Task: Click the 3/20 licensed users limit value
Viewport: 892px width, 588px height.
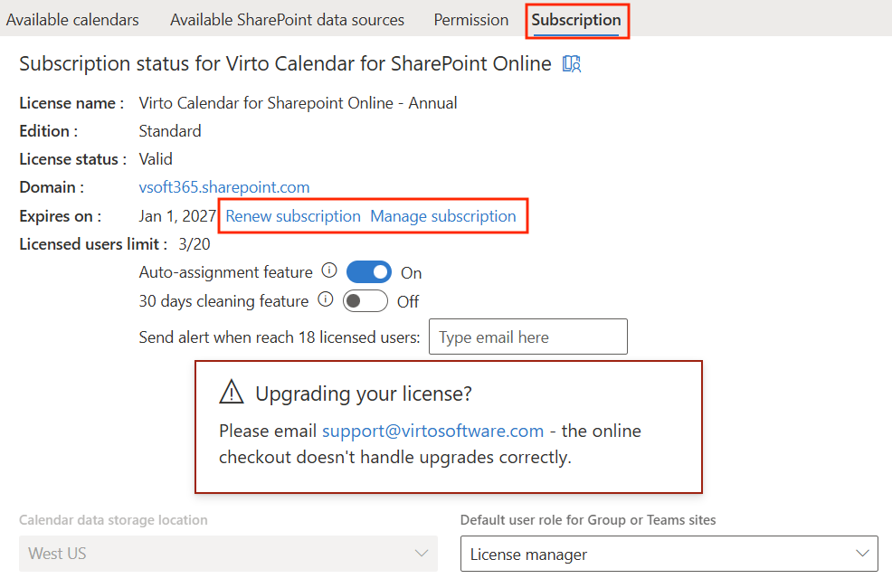Action: click(195, 244)
